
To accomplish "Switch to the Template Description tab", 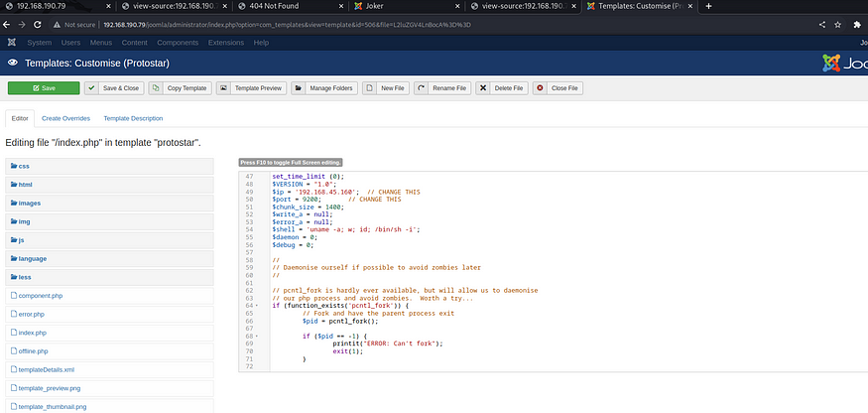I will 133,118.
